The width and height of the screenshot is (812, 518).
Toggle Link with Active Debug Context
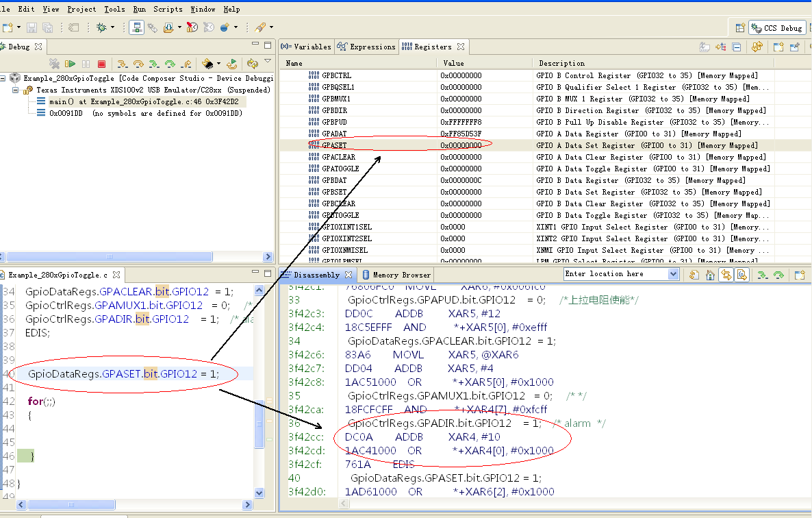tap(726, 275)
